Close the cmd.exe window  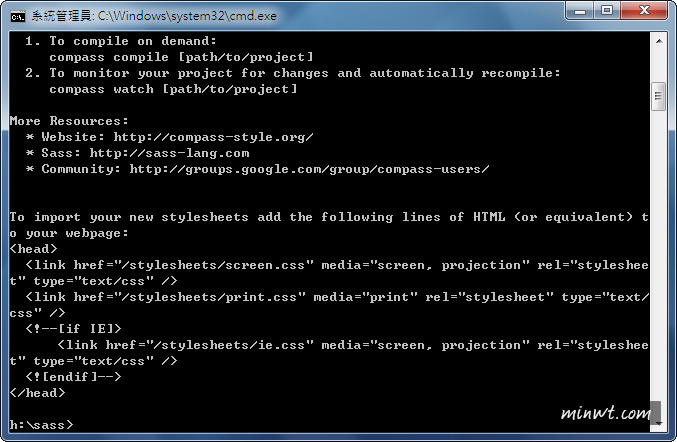644,11
